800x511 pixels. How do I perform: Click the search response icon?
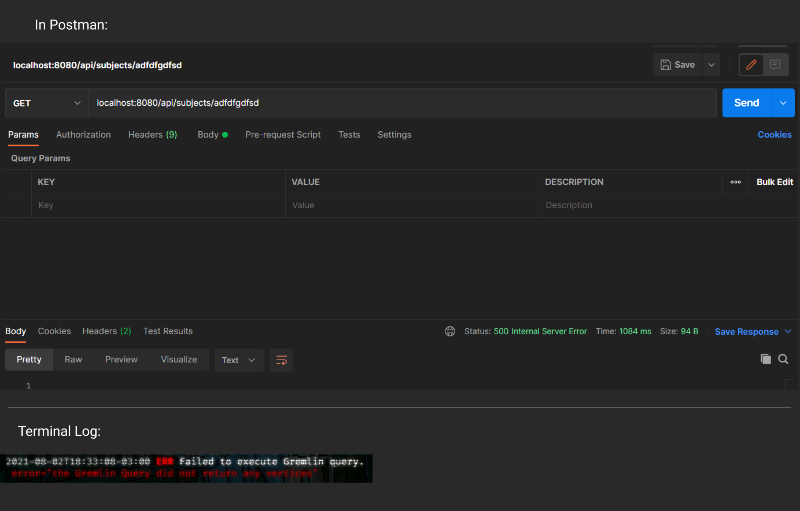(783, 359)
